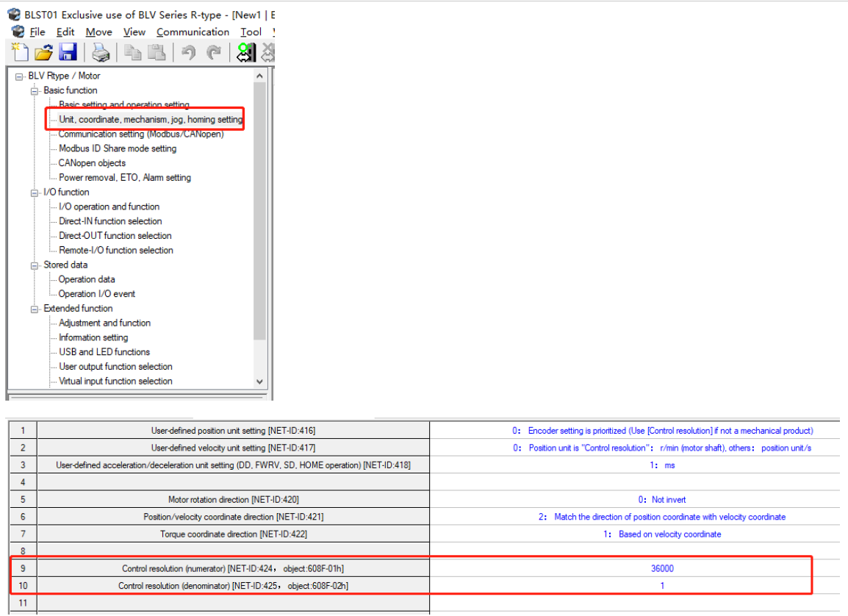Click the Copy toolbar icon
848x616 pixels.
coord(133,52)
